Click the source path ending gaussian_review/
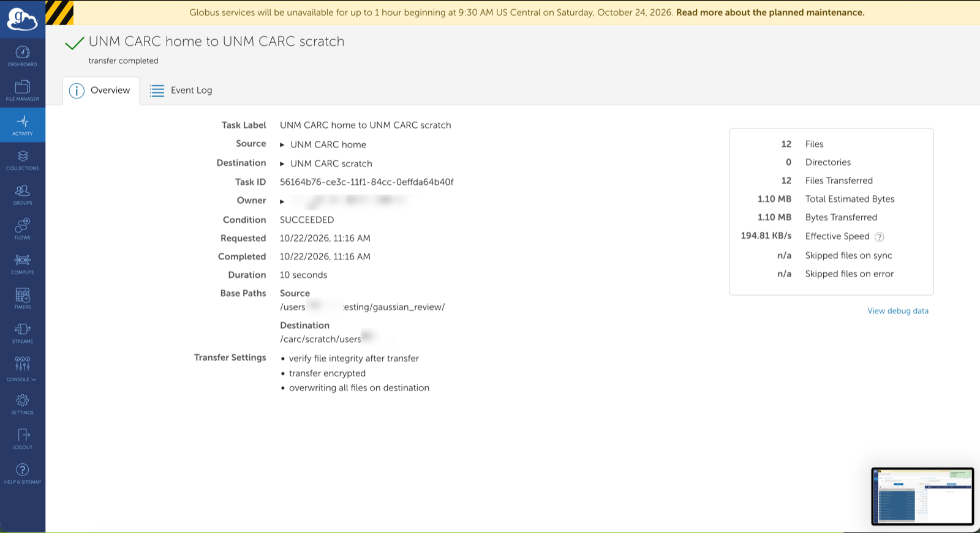 tap(363, 307)
